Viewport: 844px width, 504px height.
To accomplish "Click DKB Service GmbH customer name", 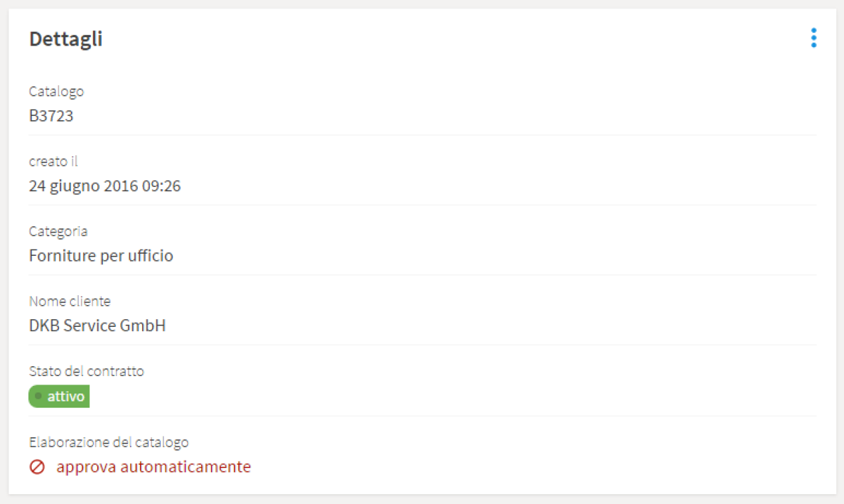I will click(97, 326).
